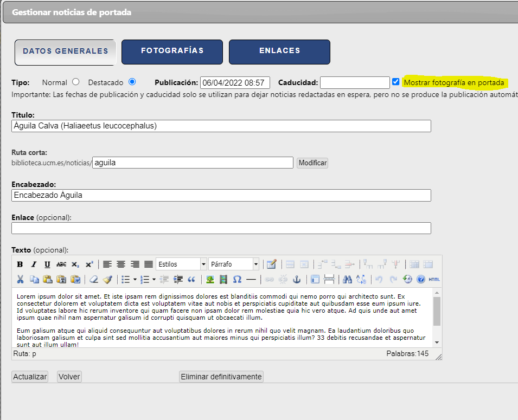Open the Párrafo format dropdown
518x420 pixels.
click(x=234, y=264)
